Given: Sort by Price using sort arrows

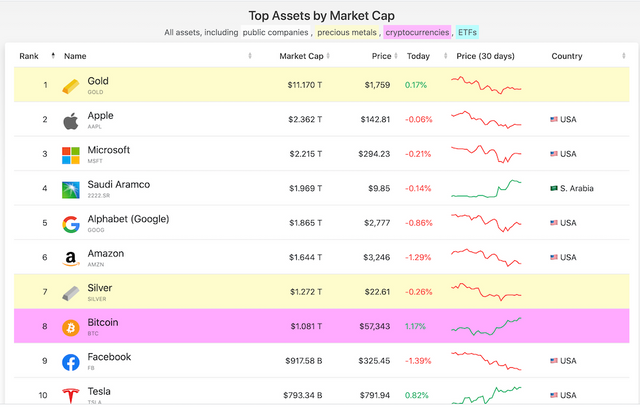Looking at the screenshot, I should point(396,56).
